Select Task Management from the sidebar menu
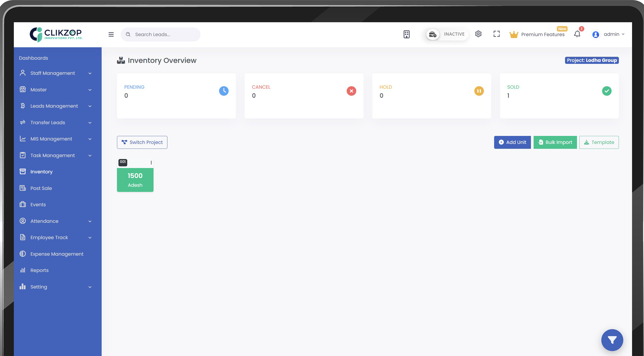This screenshot has width=644, height=356. point(52,155)
